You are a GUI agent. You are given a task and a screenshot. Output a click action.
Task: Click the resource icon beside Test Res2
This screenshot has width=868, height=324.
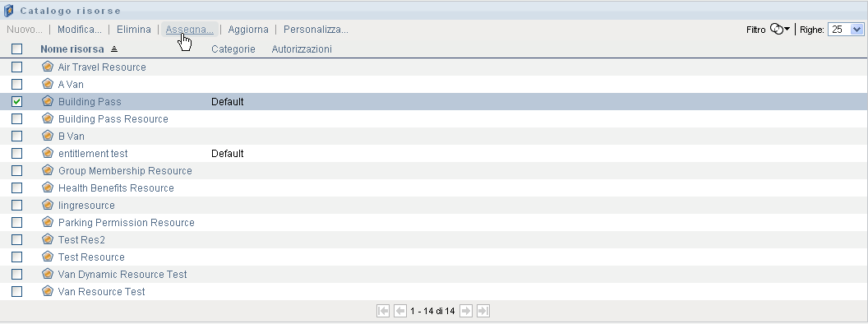pyautogui.click(x=48, y=239)
